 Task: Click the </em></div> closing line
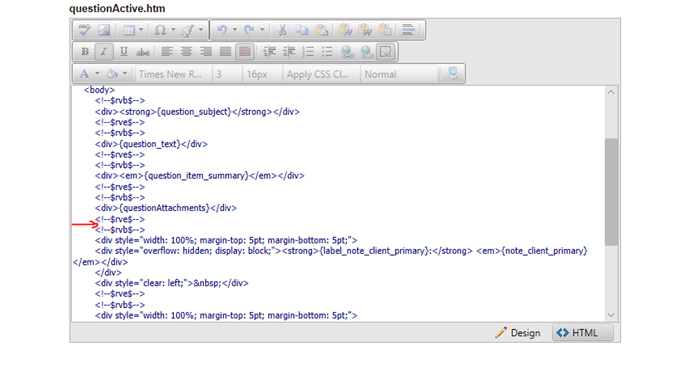click(100, 262)
